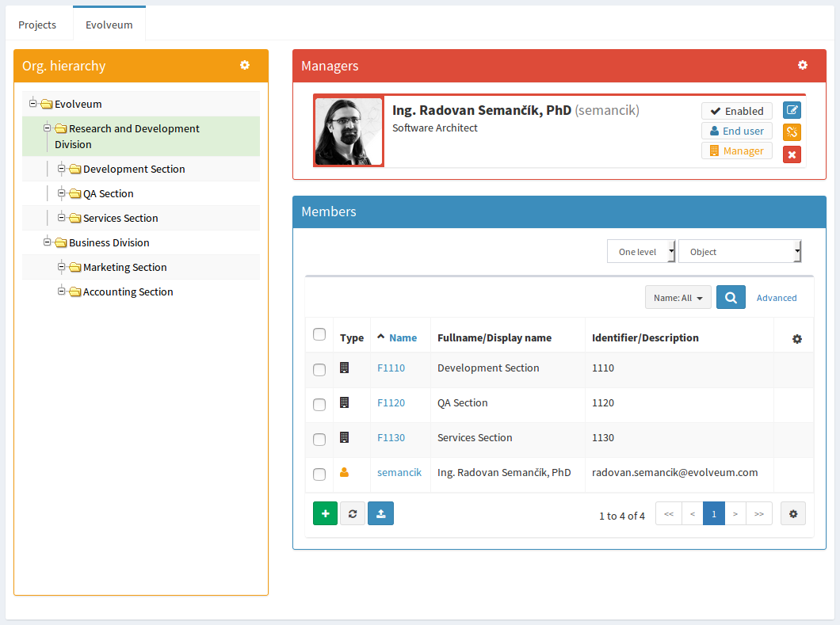The image size is (840, 625).
Task: Select Business Division in the tree
Action: point(109,242)
